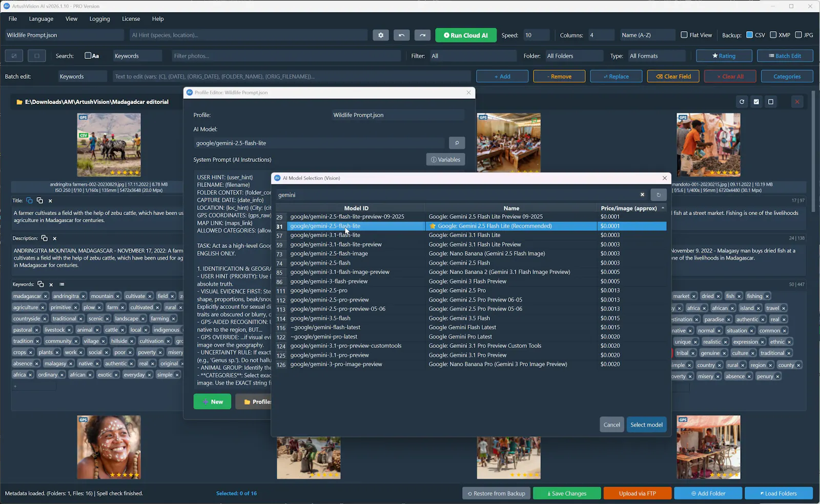
Task: Click the Upload via FTP button
Action: (637, 493)
